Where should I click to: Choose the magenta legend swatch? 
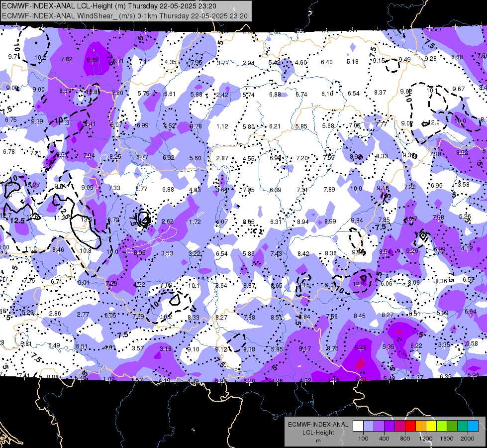pyautogui.click(x=400, y=426)
